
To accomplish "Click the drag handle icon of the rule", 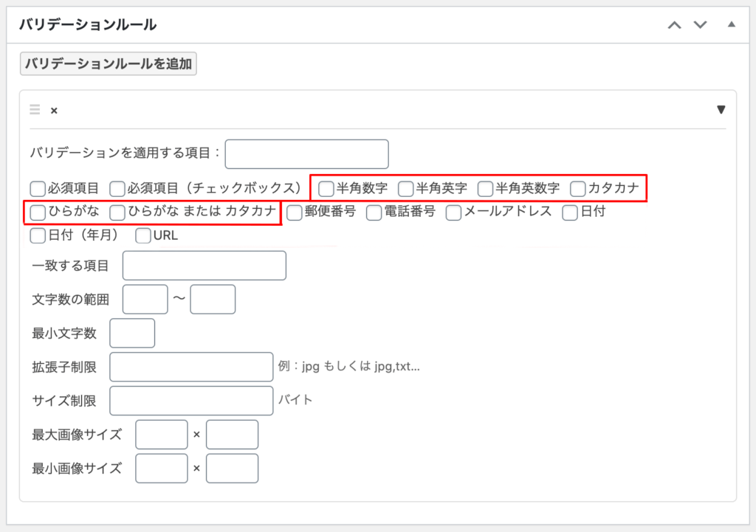I will (35, 109).
